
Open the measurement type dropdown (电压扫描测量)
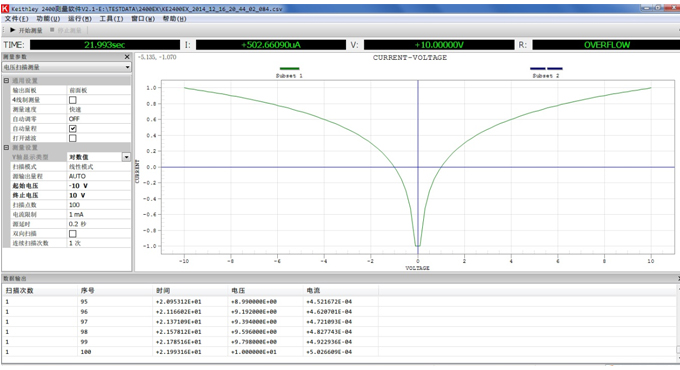coord(66,67)
